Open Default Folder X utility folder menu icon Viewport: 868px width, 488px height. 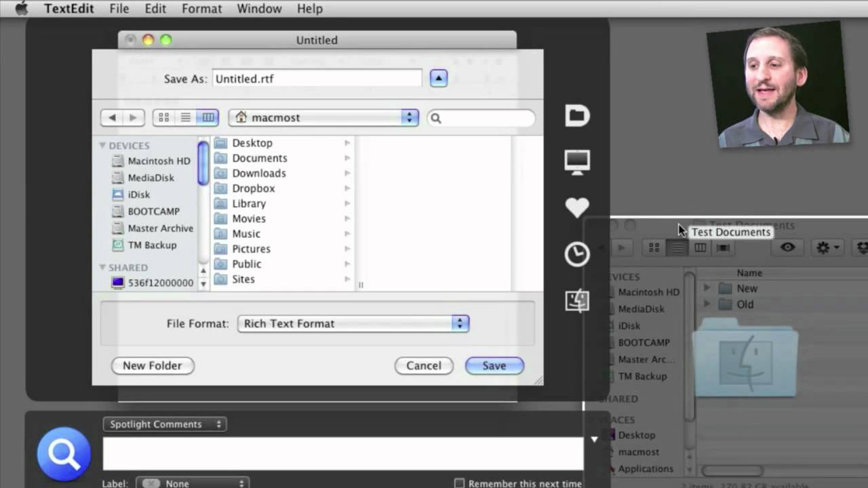(x=577, y=116)
